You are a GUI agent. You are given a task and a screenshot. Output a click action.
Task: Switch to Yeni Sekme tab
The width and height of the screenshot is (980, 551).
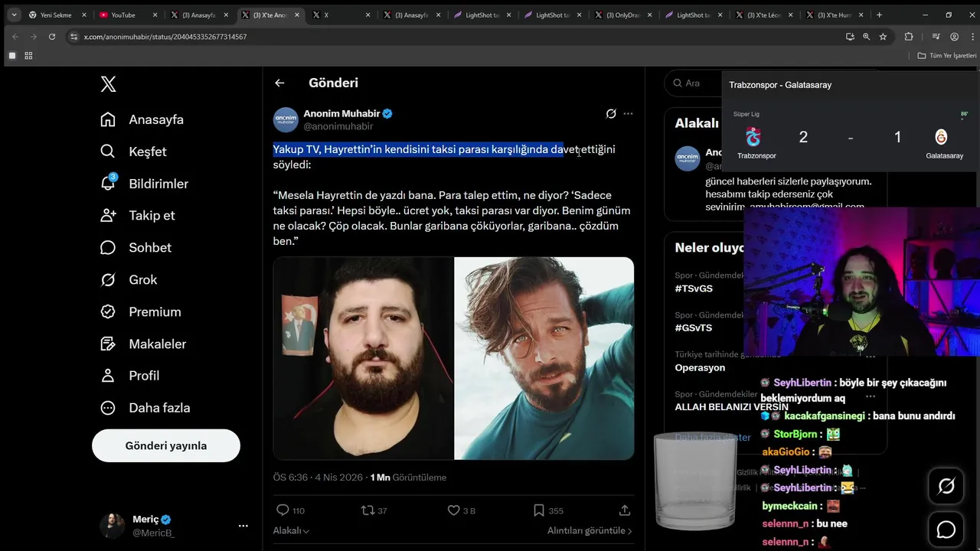tap(56, 15)
